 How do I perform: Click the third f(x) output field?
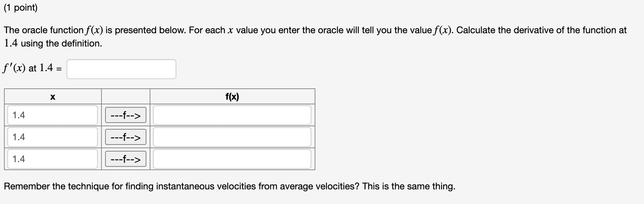[x=232, y=159]
